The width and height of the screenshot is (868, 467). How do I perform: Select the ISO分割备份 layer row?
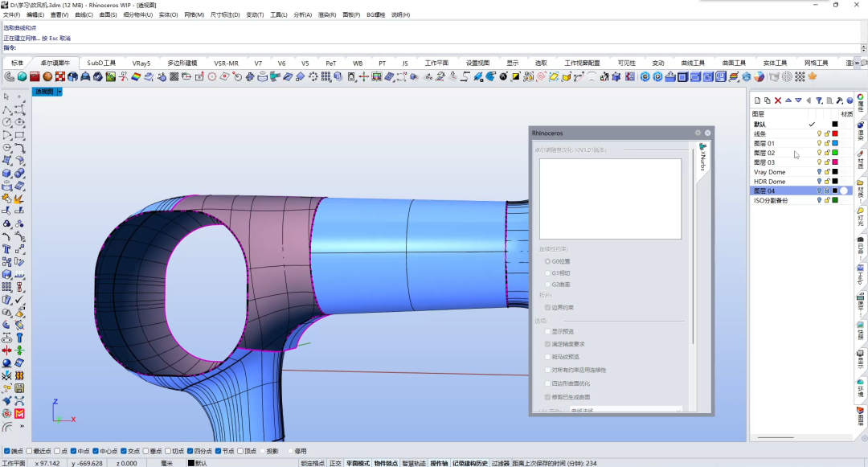point(801,200)
